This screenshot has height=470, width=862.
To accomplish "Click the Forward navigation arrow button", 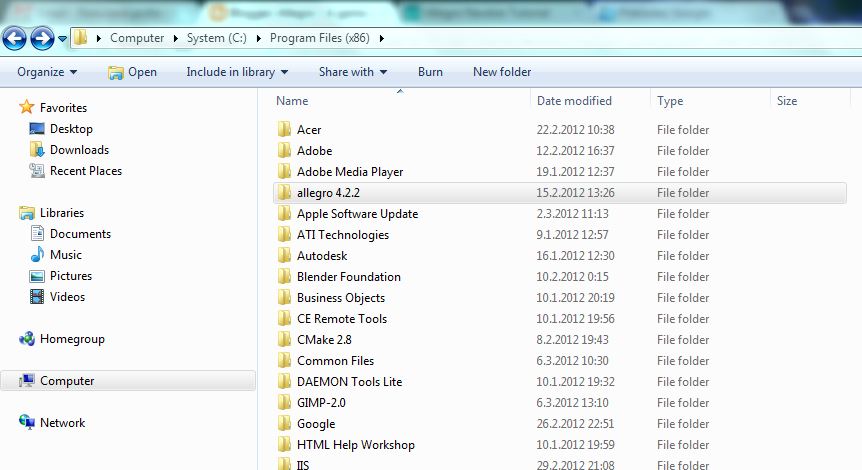I will click(x=42, y=39).
